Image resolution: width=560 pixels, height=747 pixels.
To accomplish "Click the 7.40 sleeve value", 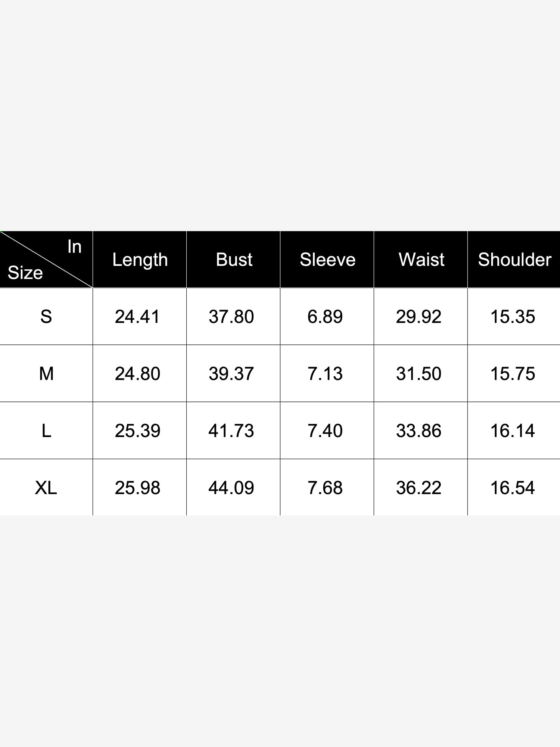I will tap(325, 431).
